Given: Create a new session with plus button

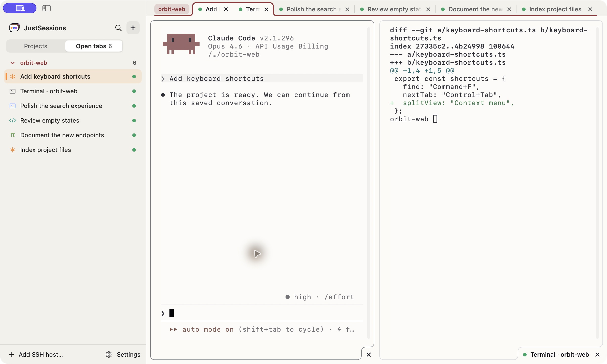Looking at the screenshot, I should click(x=133, y=28).
